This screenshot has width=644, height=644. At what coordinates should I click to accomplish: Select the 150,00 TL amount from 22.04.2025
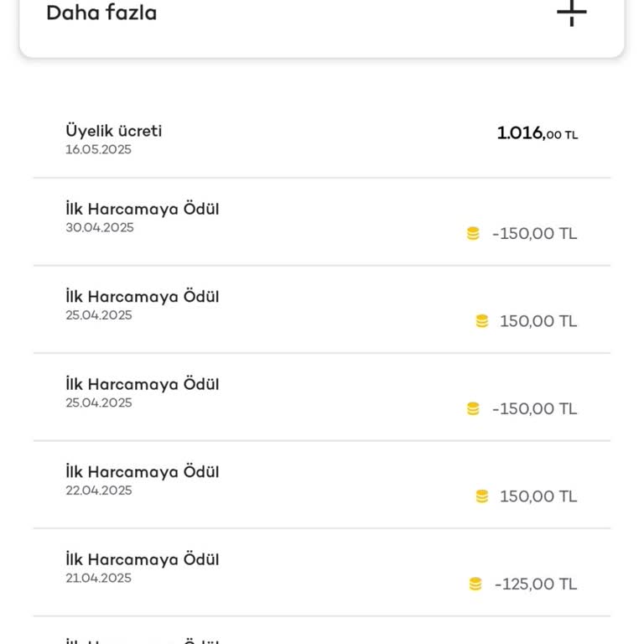tap(538, 496)
